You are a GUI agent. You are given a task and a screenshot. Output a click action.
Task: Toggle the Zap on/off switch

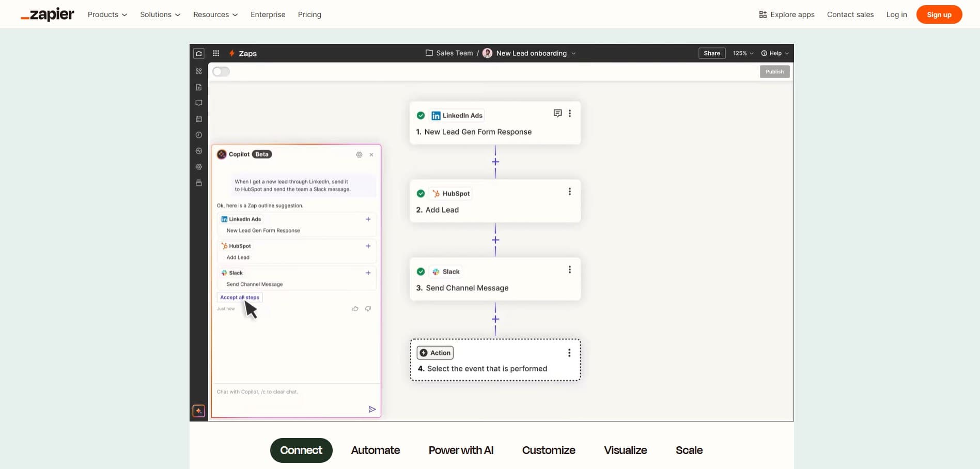tap(221, 71)
